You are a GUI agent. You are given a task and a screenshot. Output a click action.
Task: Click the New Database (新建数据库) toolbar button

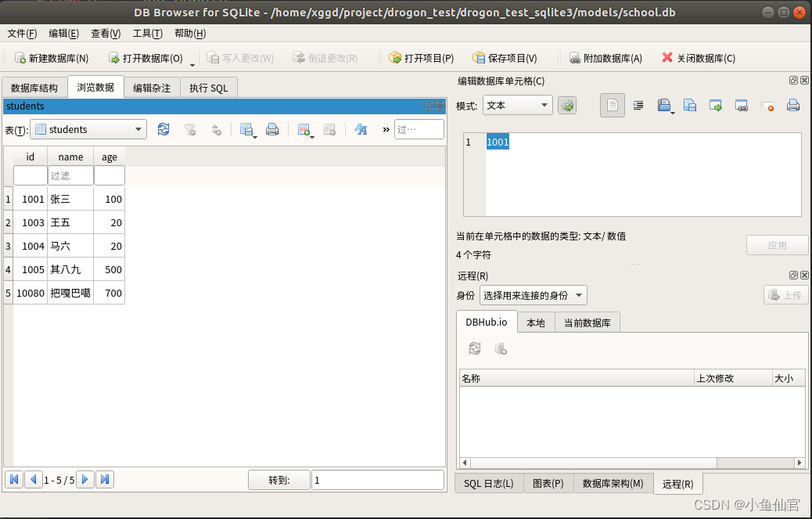(52, 58)
